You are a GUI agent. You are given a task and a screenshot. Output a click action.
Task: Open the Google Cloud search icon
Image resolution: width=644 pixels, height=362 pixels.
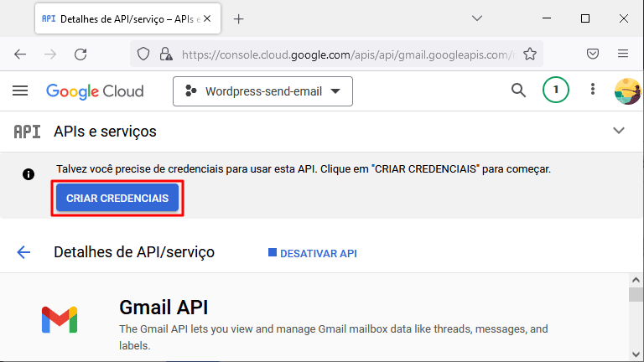click(518, 90)
